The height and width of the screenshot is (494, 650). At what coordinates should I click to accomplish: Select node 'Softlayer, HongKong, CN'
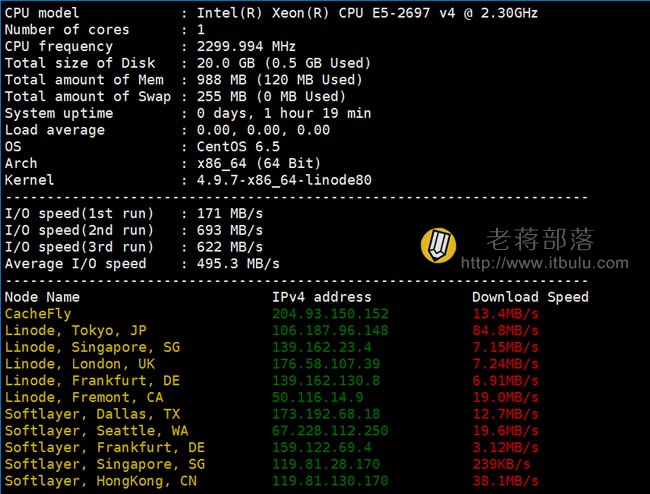tap(100, 481)
